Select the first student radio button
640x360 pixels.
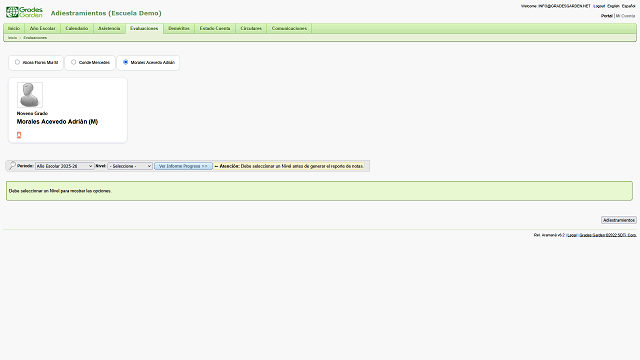pyautogui.click(x=17, y=62)
